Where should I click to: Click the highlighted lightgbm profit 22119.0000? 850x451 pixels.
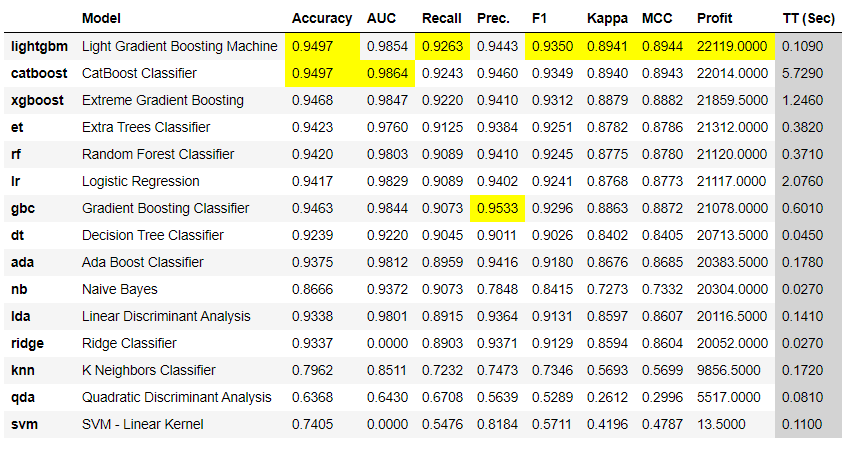[732, 46]
